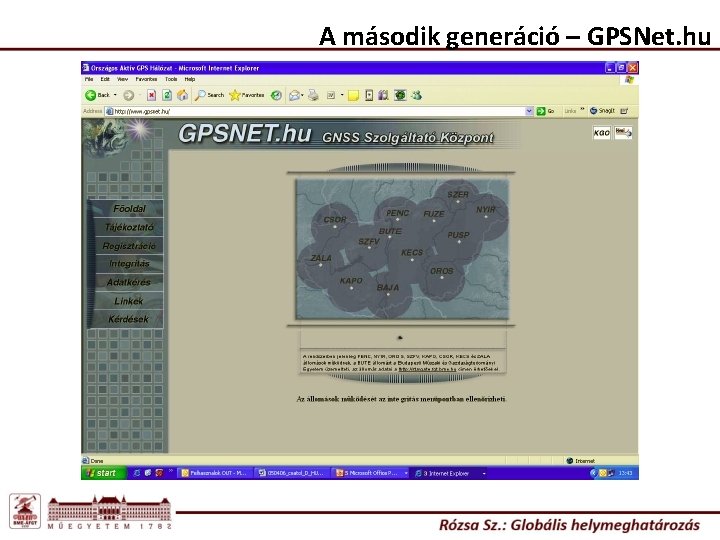Switch to the 050406_csatol taskbar window
The width and height of the screenshot is (720, 540).
292,473
